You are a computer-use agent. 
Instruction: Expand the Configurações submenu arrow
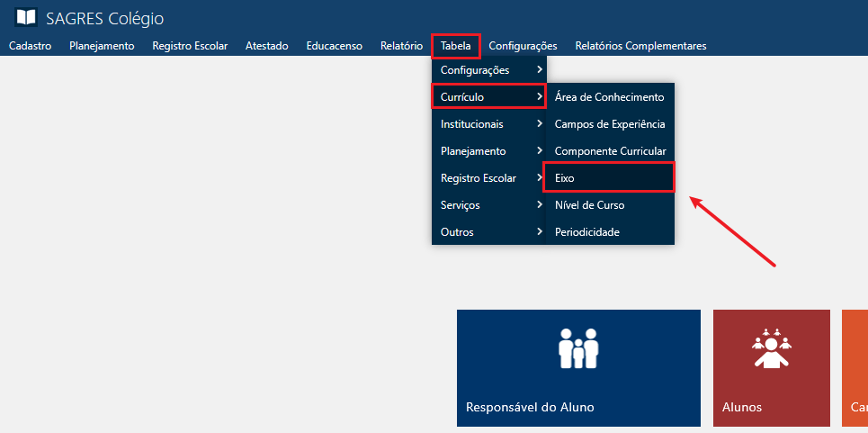[539, 70]
